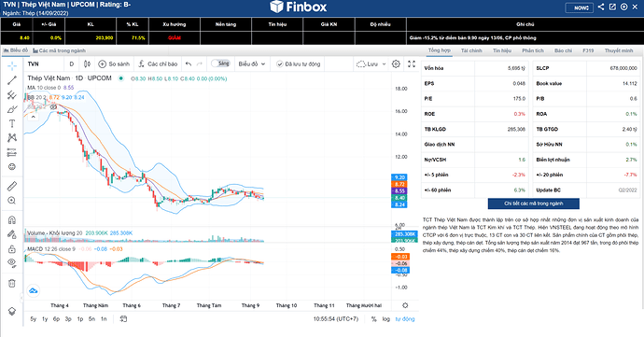Click the Lưu cloud save button
Image resolution: width=644 pixels, height=337 pixels.
pyautogui.click(x=367, y=64)
